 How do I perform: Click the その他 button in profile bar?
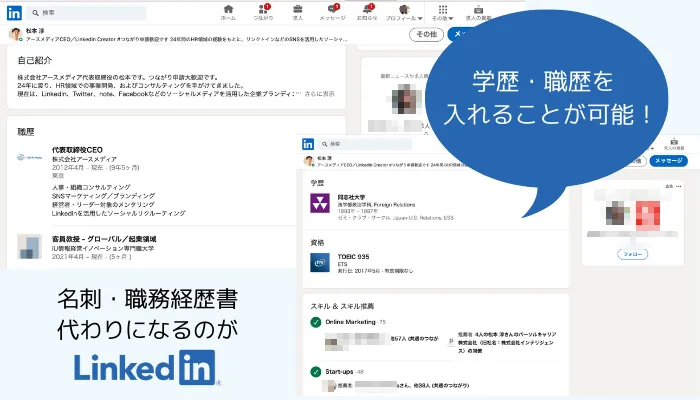point(426,34)
